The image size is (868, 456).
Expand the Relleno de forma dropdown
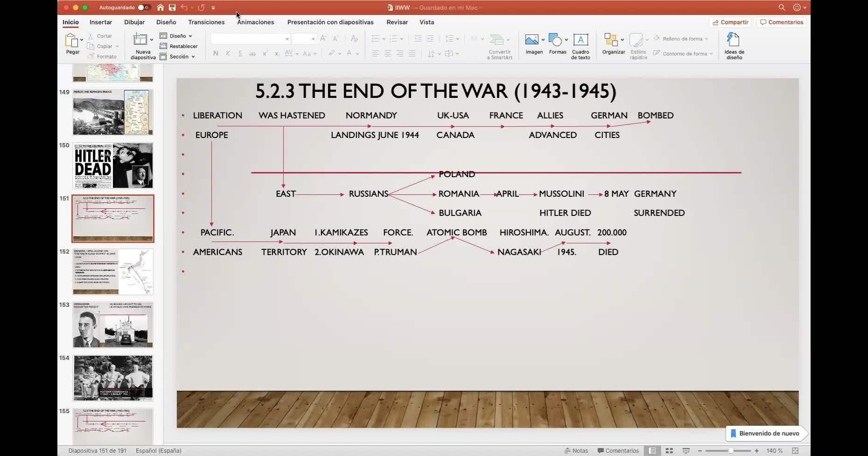click(707, 39)
